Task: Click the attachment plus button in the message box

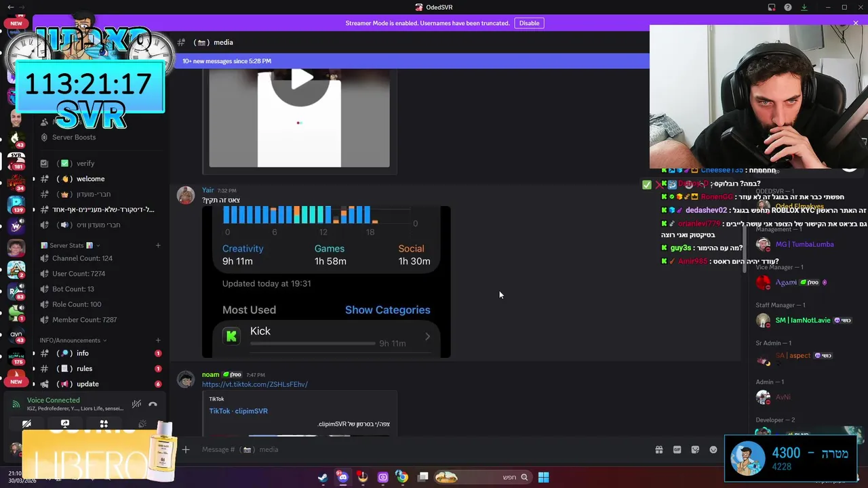Action: click(185, 449)
